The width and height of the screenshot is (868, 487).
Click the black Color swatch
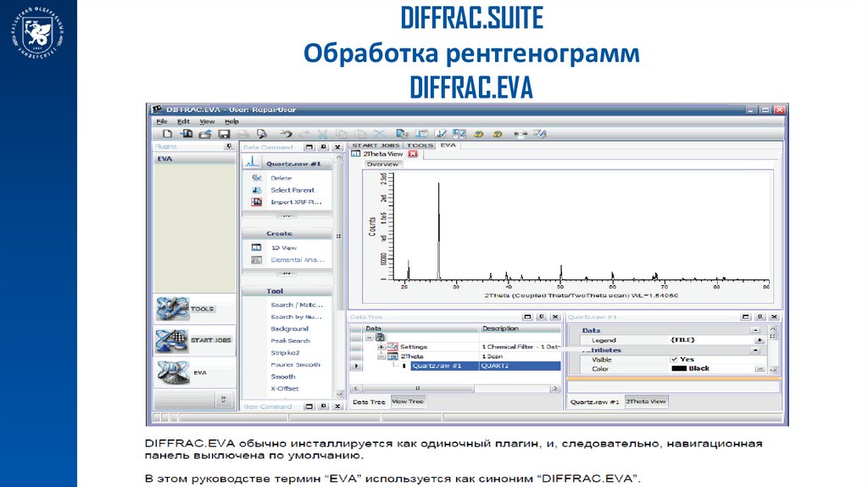[x=679, y=368]
